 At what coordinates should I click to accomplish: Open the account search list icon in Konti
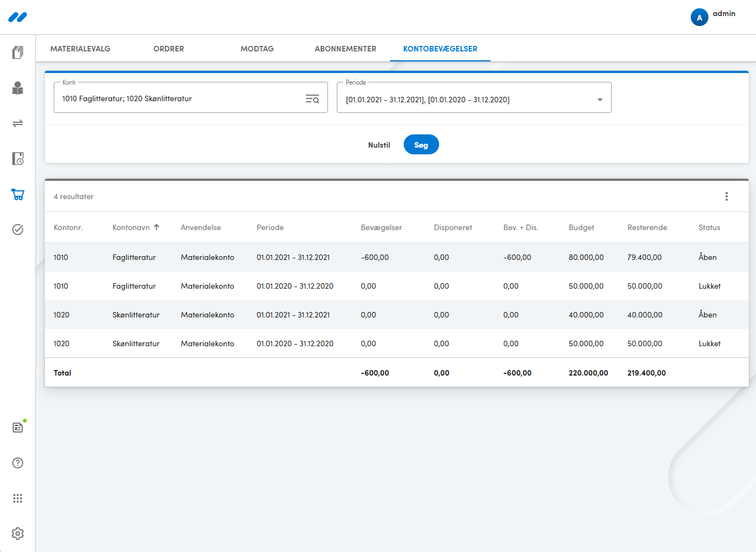312,99
